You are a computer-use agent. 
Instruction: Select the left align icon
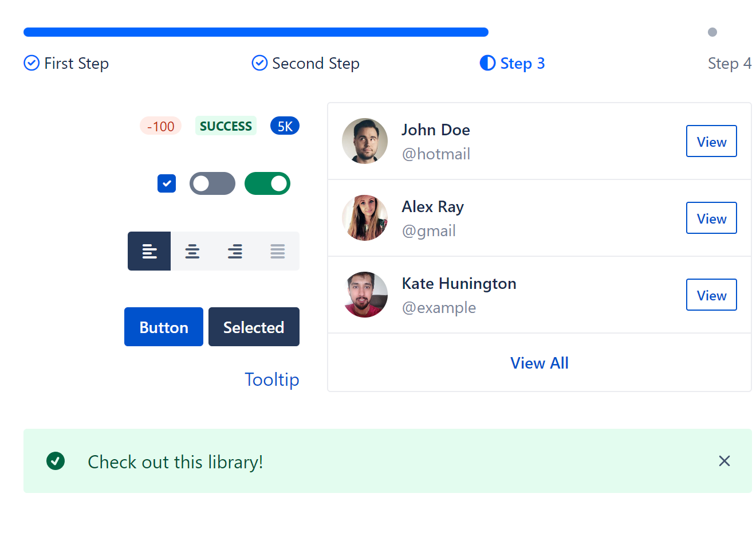tap(149, 250)
